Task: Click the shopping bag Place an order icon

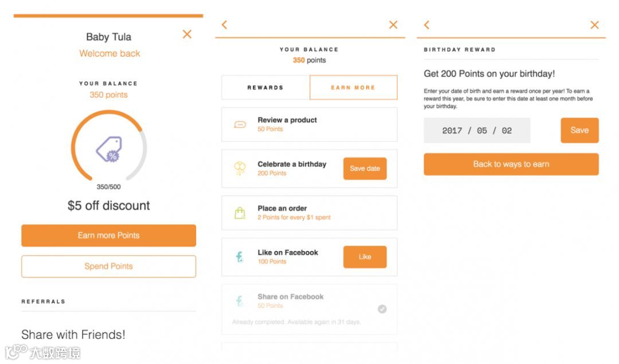Action: [x=240, y=213]
